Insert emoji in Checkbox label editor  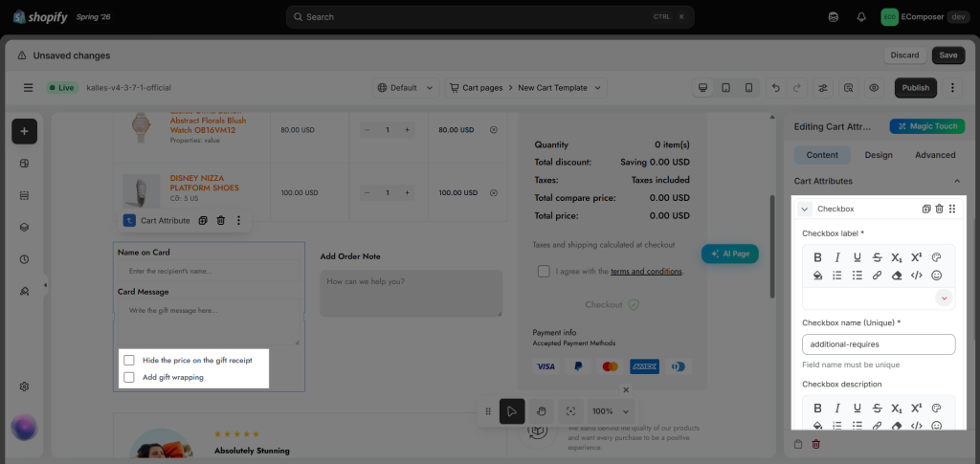pos(936,276)
